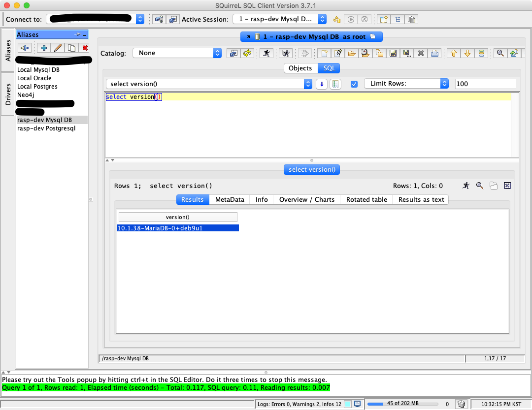Image resolution: width=532 pixels, height=410 pixels.
Task: Refresh session with the yellow arrows icon
Action: coord(247,53)
